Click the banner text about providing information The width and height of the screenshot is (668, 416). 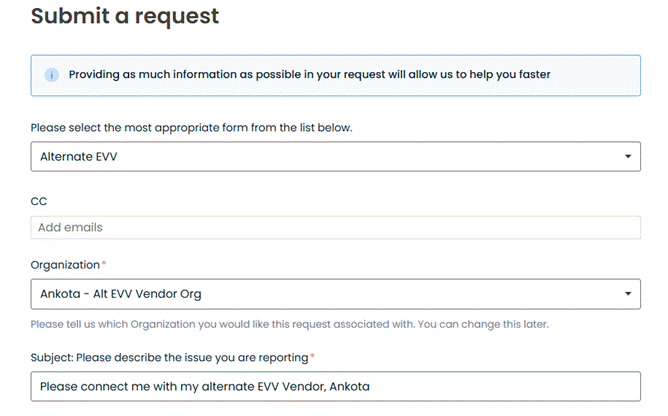[x=309, y=75]
